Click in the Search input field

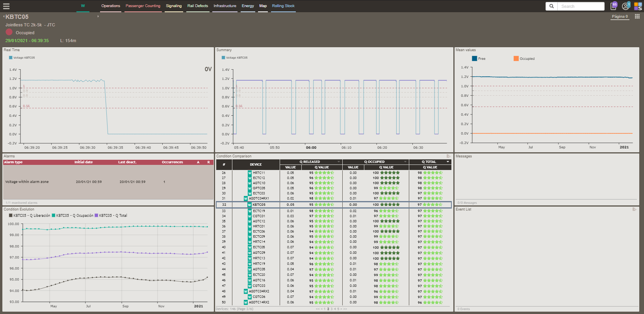pyautogui.click(x=581, y=6)
